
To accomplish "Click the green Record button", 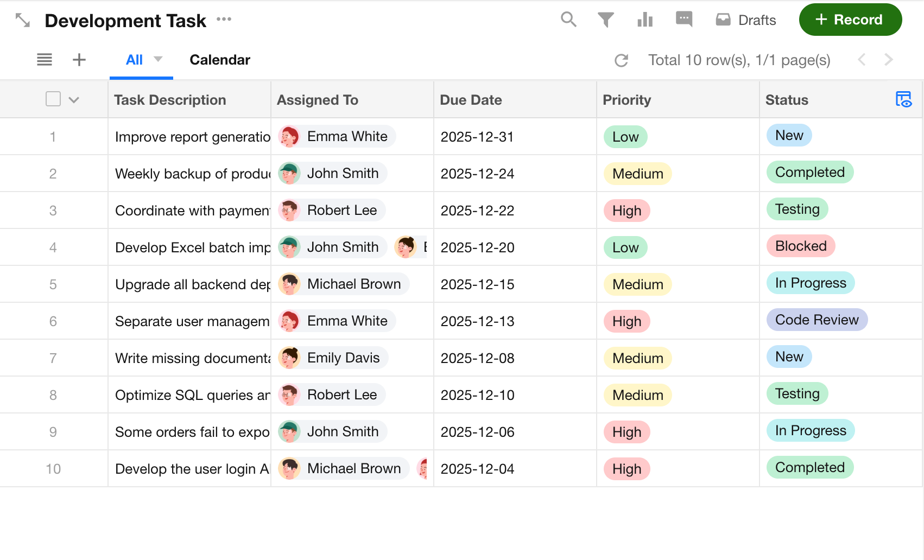I will pyautogui.click(x=850, y=20).
